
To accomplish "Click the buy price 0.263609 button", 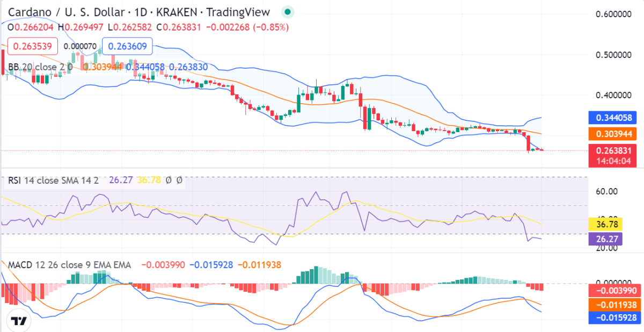I will click(127, 47).
